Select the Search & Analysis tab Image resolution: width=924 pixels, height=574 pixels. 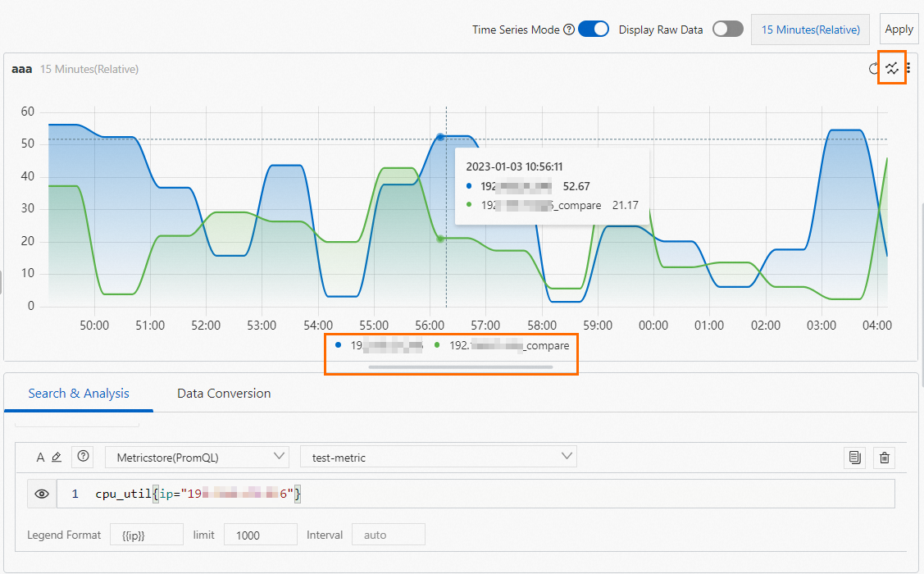(78, 394)
